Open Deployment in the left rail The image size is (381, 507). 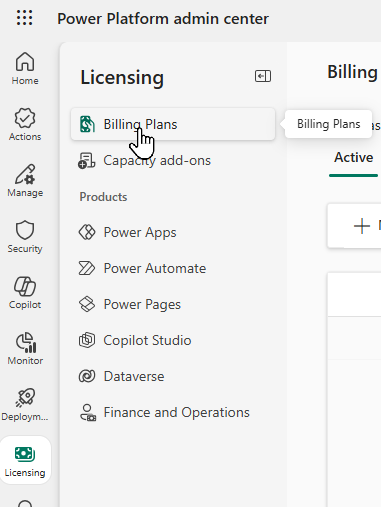[x=25, y=405]
